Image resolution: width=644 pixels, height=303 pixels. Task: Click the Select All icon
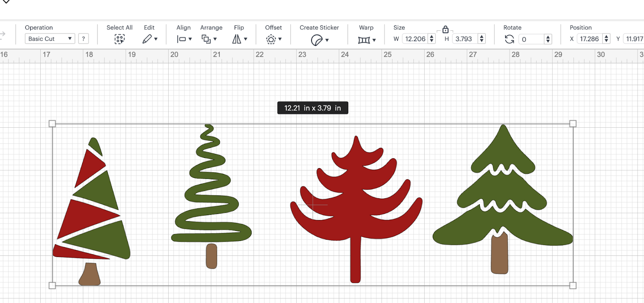point(120,39)
